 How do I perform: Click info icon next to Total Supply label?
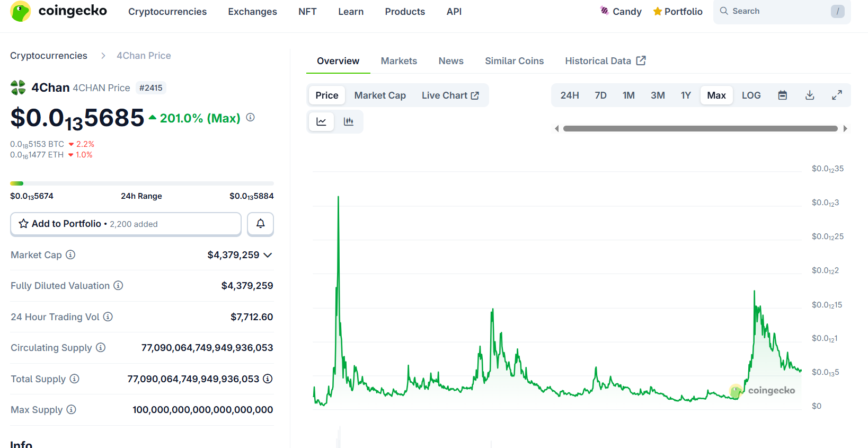(x=75, y=379)
